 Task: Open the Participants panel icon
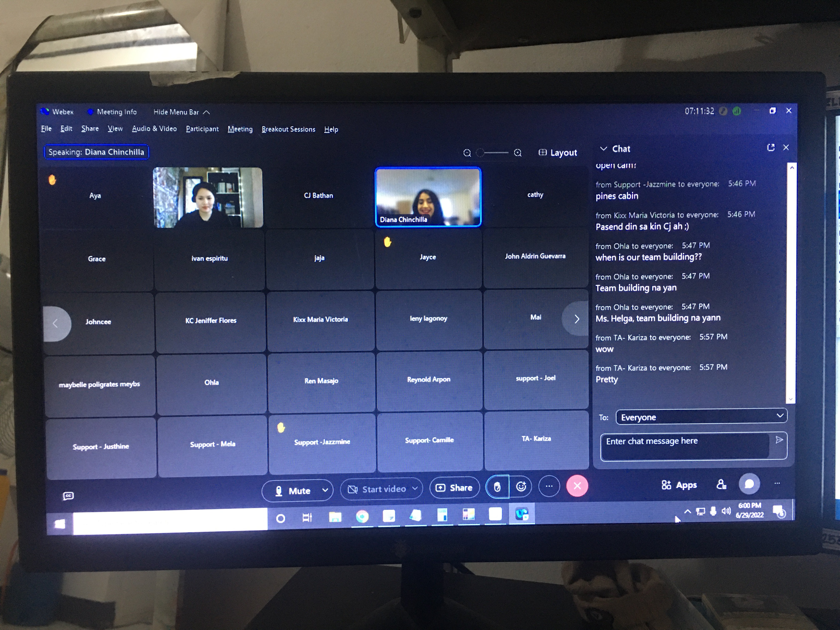(721, 485)
